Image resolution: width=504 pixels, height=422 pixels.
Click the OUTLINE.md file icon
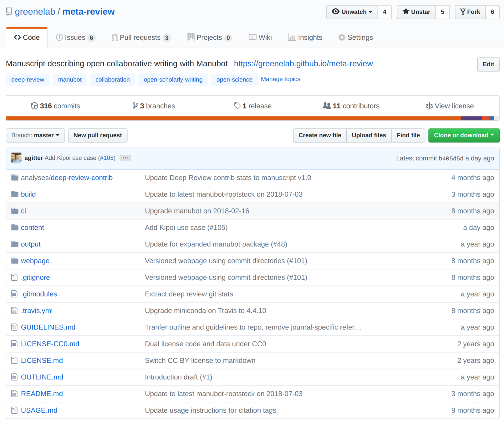(14, 377)
